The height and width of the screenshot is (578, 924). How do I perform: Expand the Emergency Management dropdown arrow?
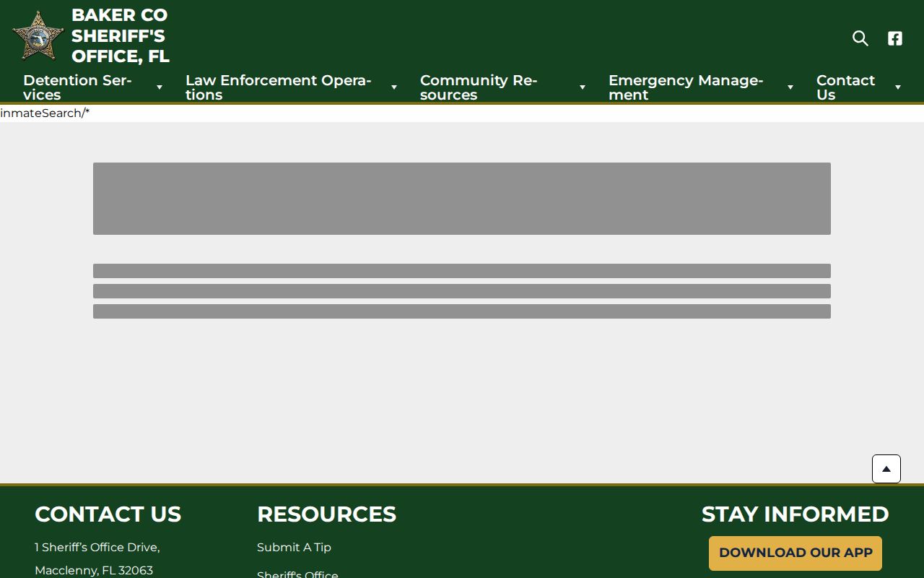pos(790,87)
